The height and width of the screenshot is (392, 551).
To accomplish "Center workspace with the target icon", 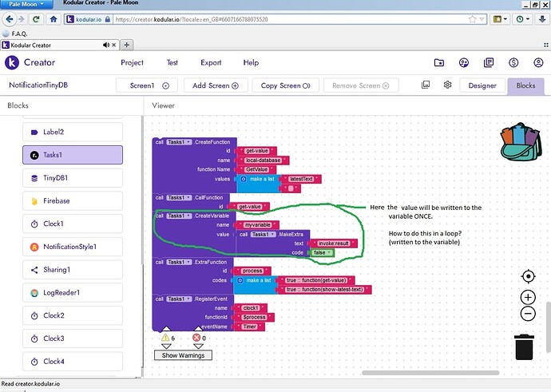I will pyautogui.click(x=528, y=276).
